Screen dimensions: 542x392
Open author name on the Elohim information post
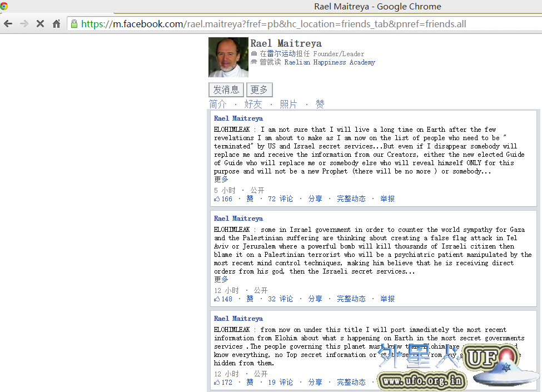(x=238, y=319)
